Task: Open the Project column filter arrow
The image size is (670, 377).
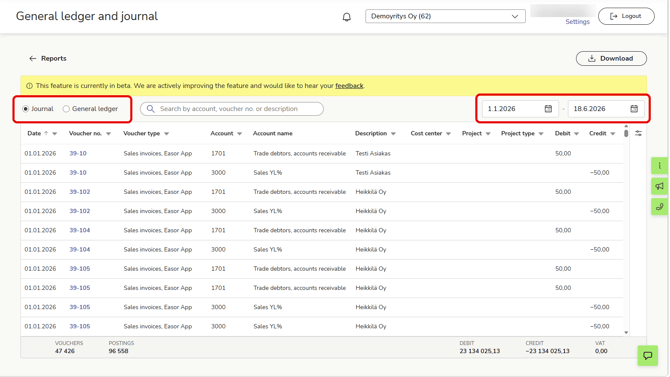Action: (488, 134)
